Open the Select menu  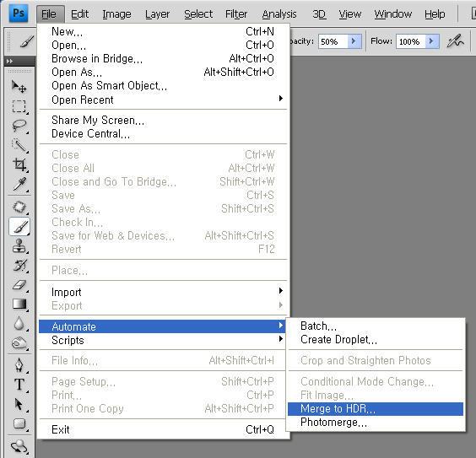[x=198, y=14]
